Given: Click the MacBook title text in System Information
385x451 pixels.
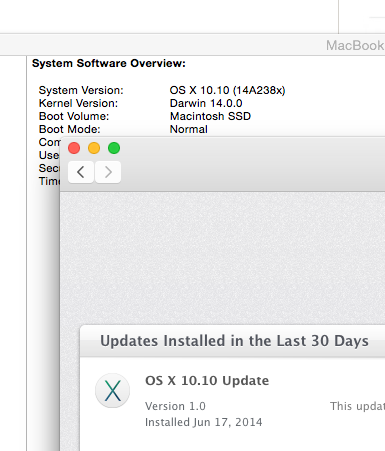Looking at the screenshot, I should [355, 45].
